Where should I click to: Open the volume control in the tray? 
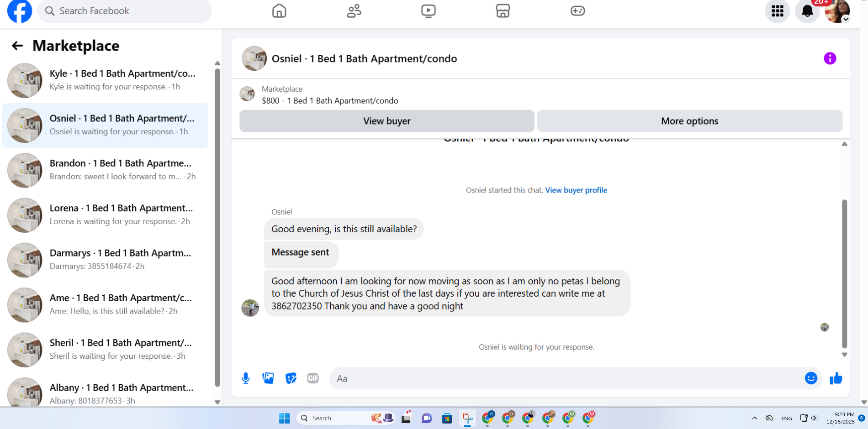(x=814, y=418)
